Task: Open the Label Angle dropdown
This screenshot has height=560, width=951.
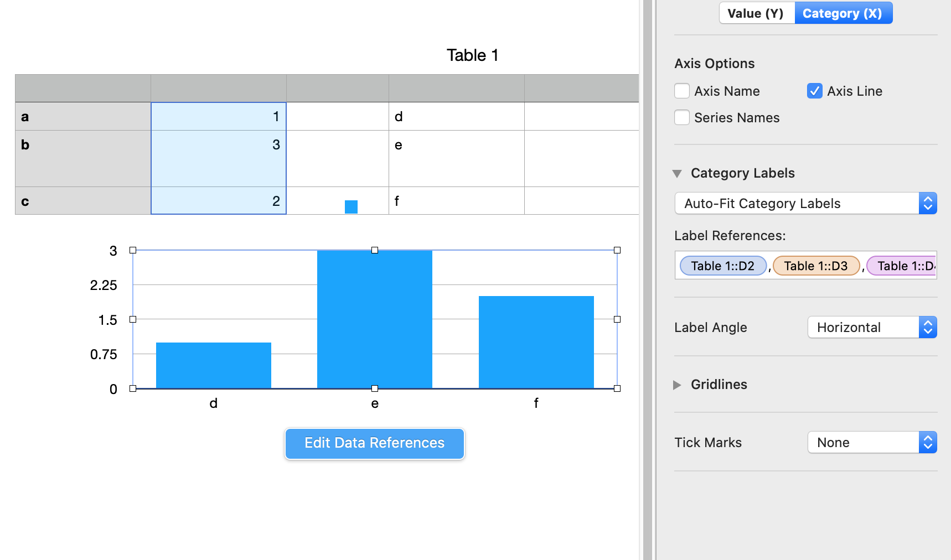Action: [872, 328]
